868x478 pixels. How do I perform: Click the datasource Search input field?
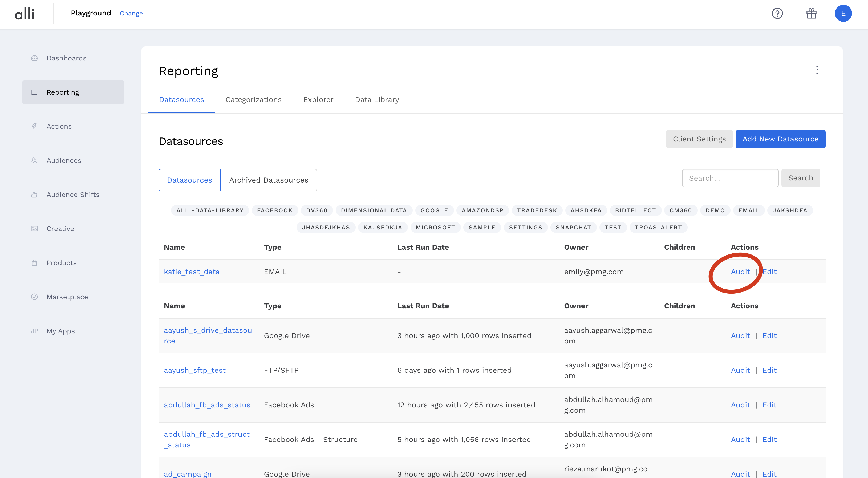[730, 178]
